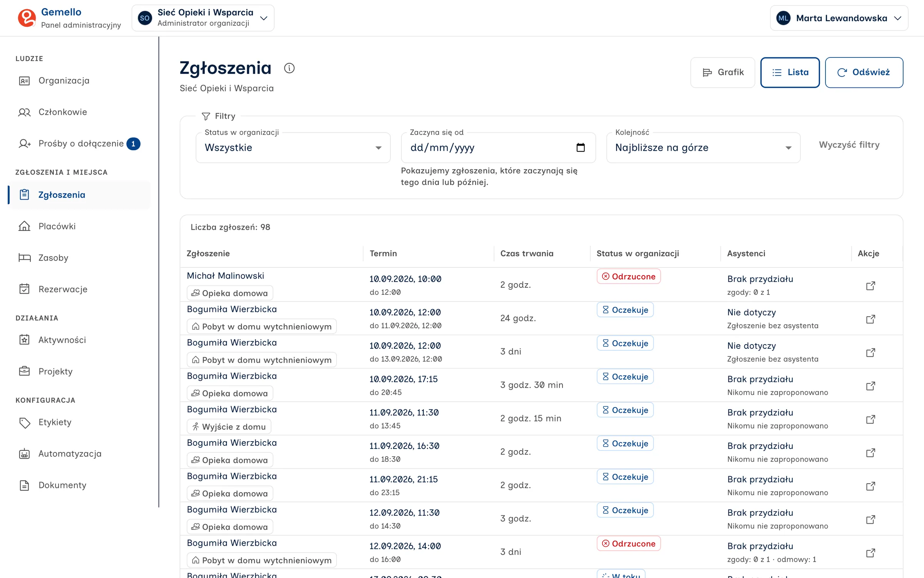The height and width of the screenshot is (578, 924).
Task: Click the Prośby o dołączenie badge 1
Action: tap(133, 144)
